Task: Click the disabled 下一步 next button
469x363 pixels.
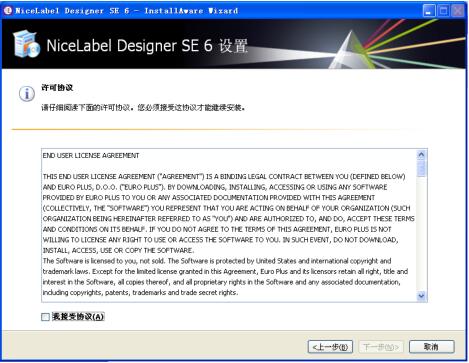Action: pos(381,347)
